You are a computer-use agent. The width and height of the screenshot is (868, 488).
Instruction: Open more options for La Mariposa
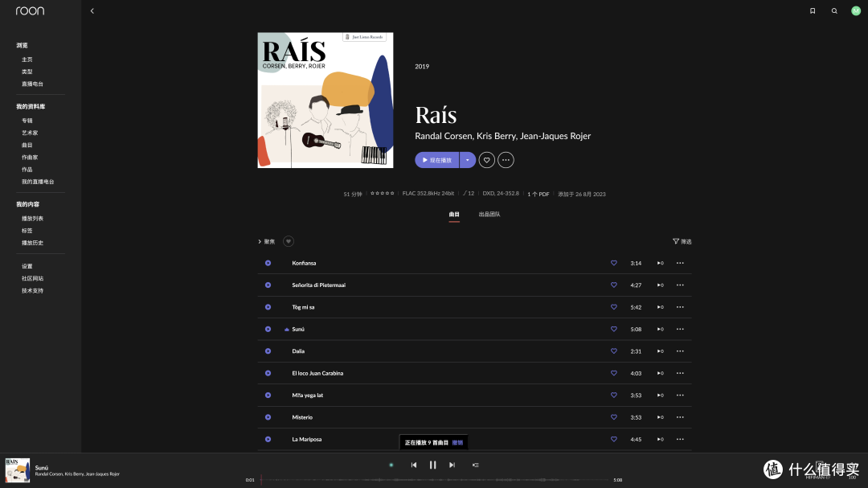[x=680, y=439]
